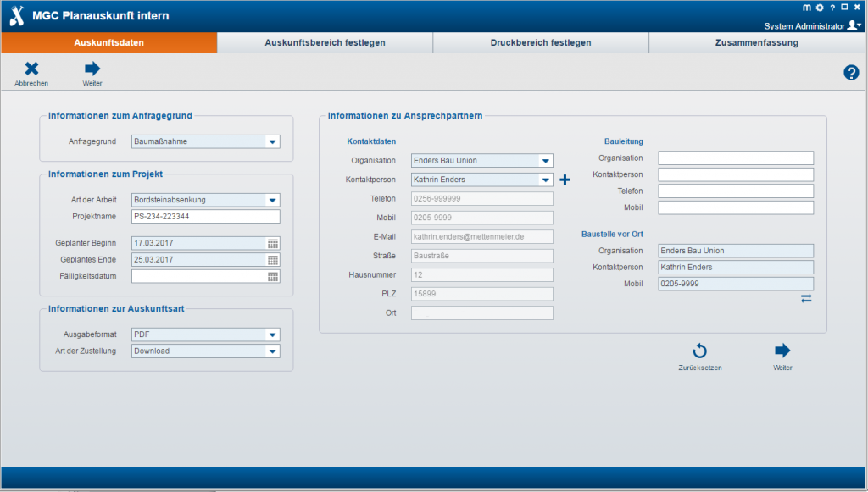
Task: Expand the Anfragegrund dropdown
Action: (x=272, y=142)
